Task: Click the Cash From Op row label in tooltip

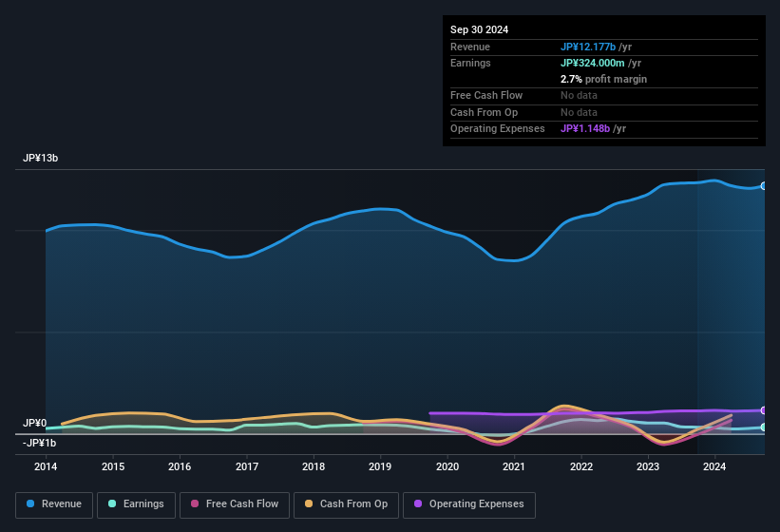Action: (x=484, y=112)
